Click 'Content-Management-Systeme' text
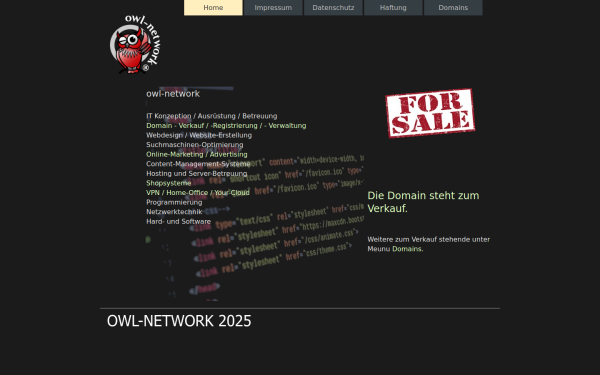Image resolution: width=600 pixels, height=375 pixels. 198,164
